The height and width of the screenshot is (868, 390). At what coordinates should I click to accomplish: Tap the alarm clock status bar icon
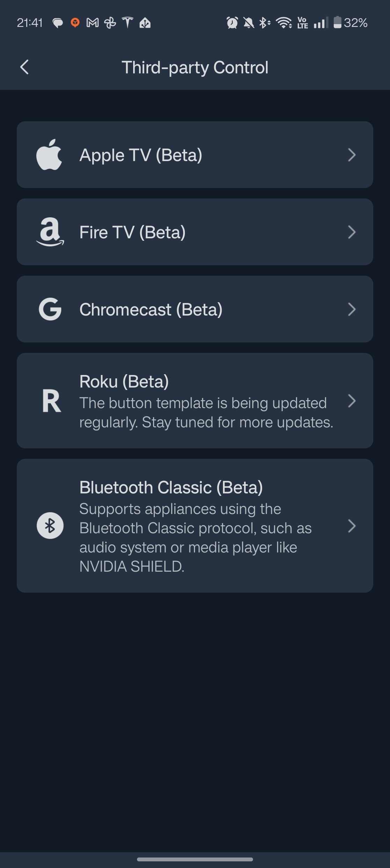point(232,23)
